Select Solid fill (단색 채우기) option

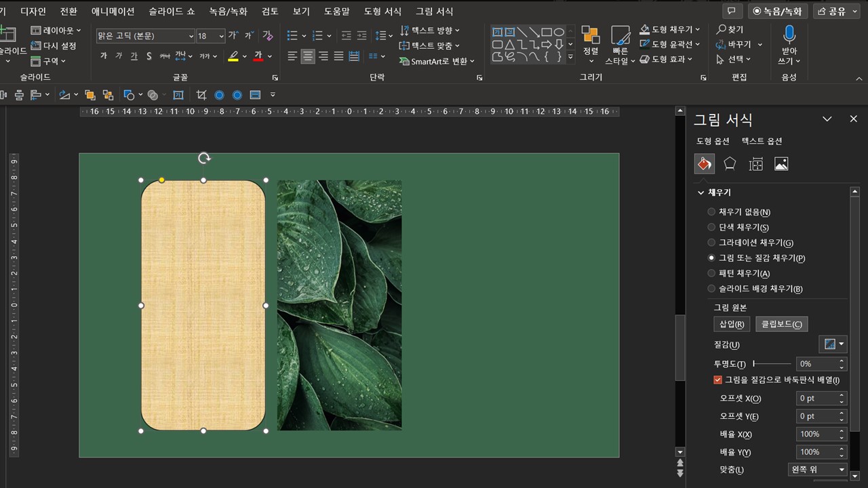pos(738,227)
